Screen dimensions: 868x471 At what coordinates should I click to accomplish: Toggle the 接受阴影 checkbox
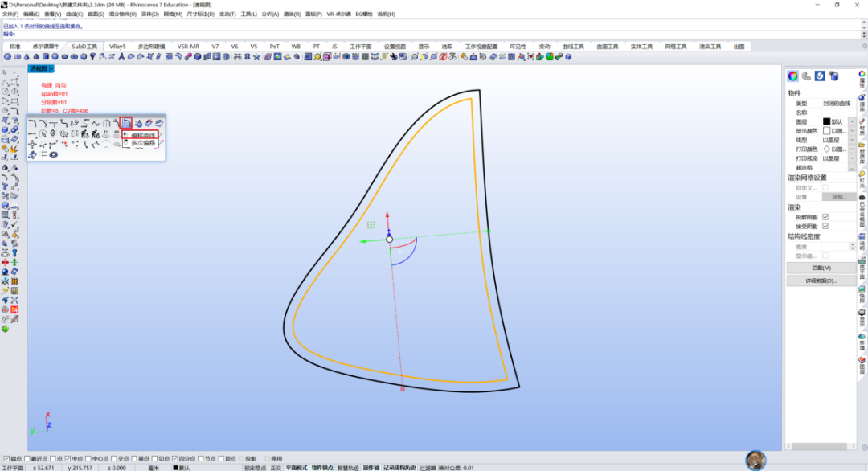tap(825, 227)
